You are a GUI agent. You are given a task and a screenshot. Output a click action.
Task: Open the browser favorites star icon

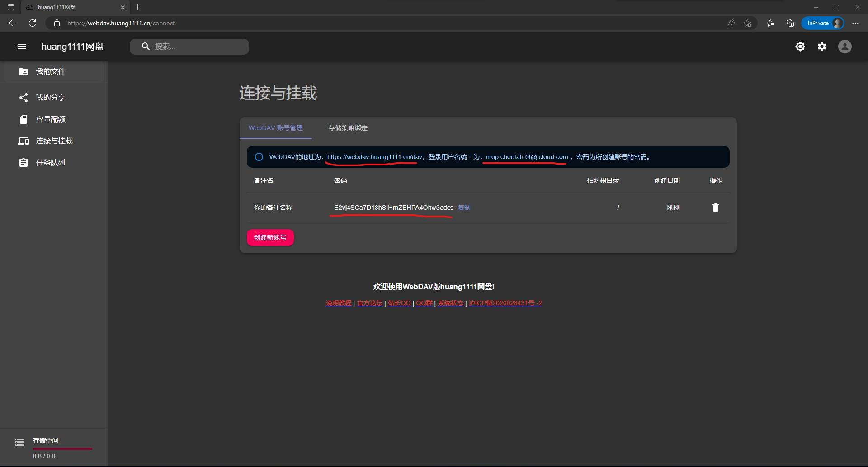[x=770, y=23]
